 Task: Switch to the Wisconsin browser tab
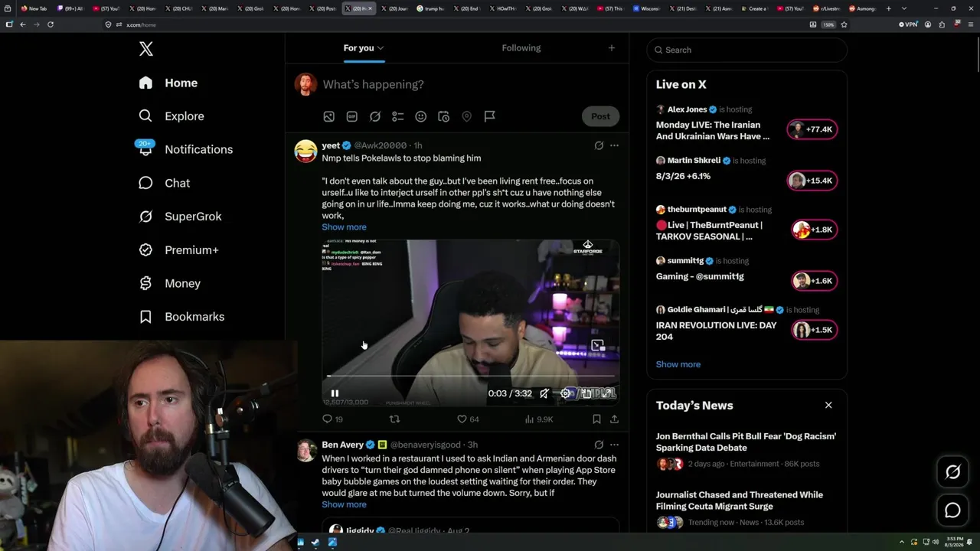(x=647, y=8)
